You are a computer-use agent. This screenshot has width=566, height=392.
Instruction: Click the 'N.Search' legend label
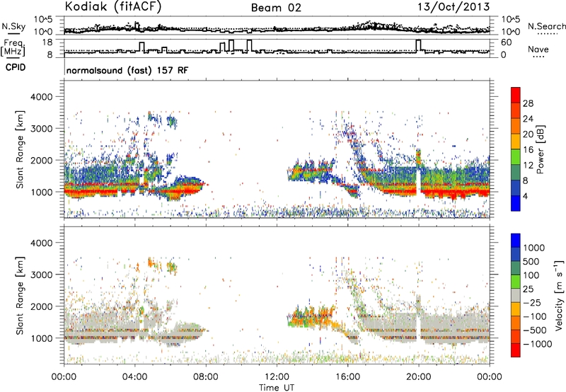(546, 26)
